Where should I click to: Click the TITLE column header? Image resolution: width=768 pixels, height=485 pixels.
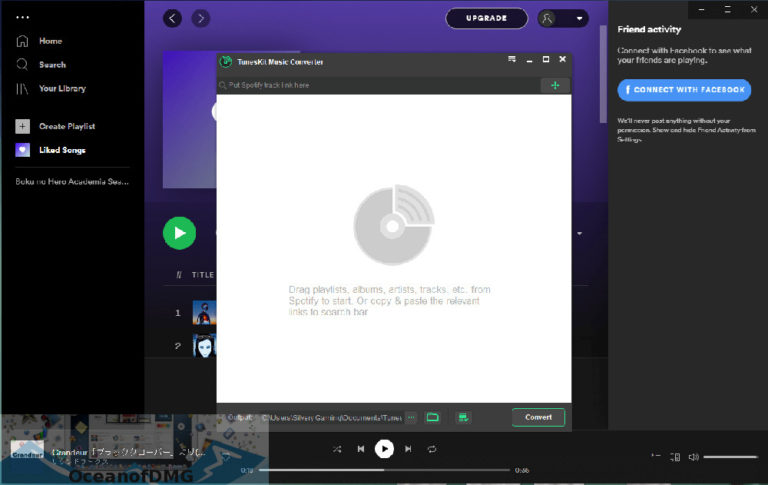pos(203,275)
